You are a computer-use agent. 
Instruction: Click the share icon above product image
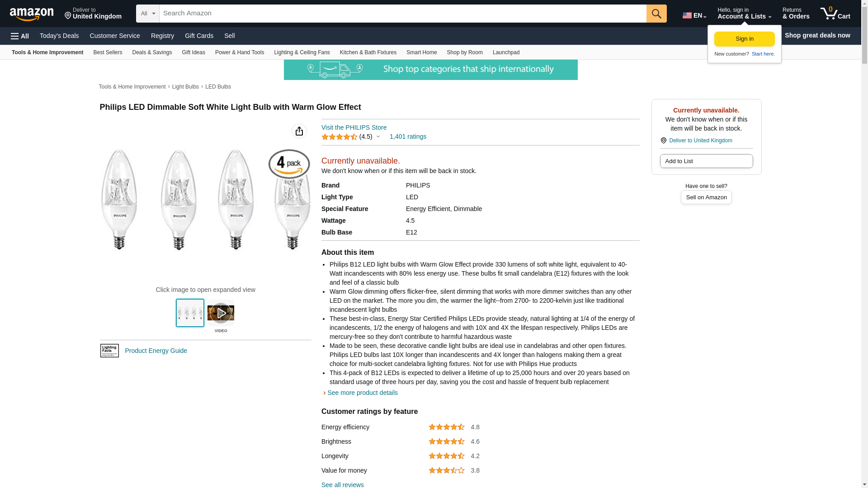tap(299, 131)
